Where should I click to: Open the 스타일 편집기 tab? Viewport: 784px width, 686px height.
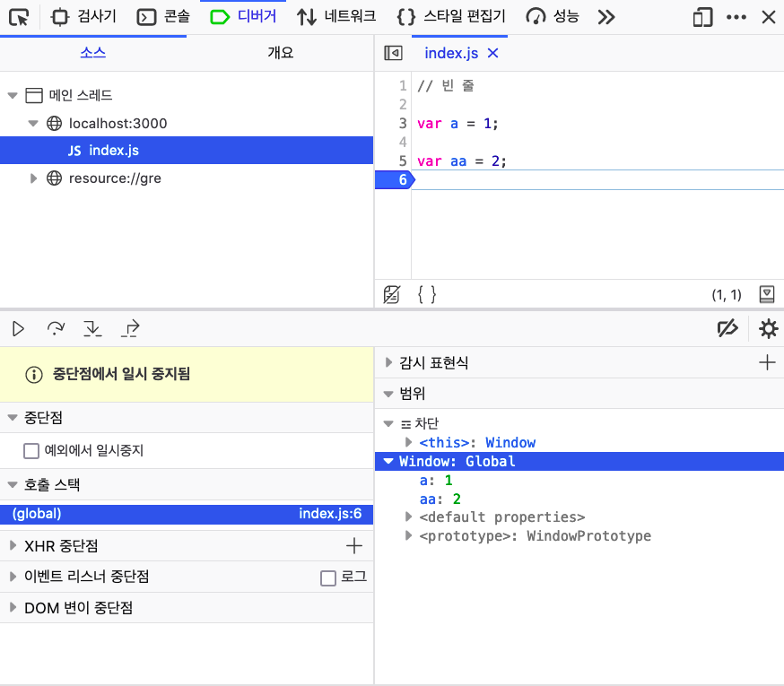[x=451, y=17]
